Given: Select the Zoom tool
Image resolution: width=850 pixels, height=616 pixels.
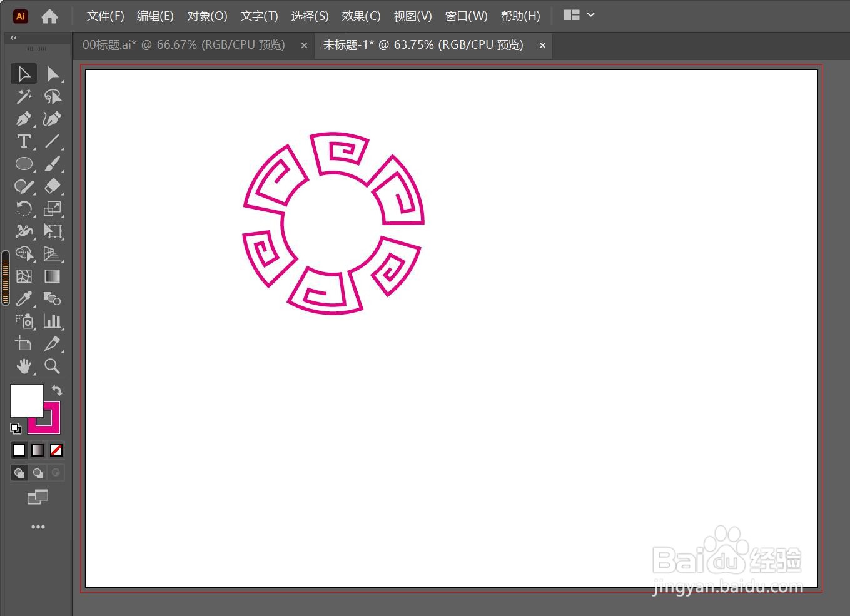Looking at the screenshot, I should [x=53, y=366].
